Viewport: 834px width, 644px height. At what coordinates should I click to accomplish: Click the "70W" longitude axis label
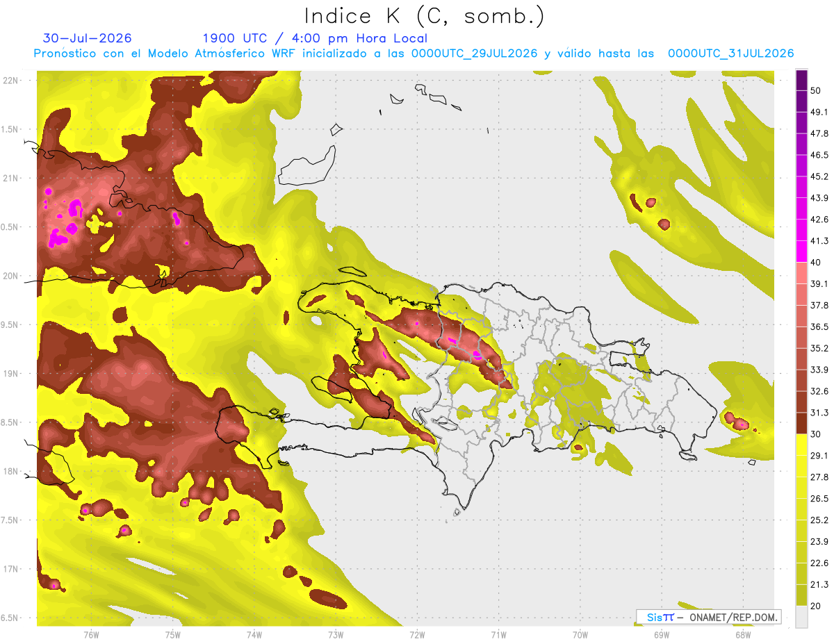pos(580,634)
